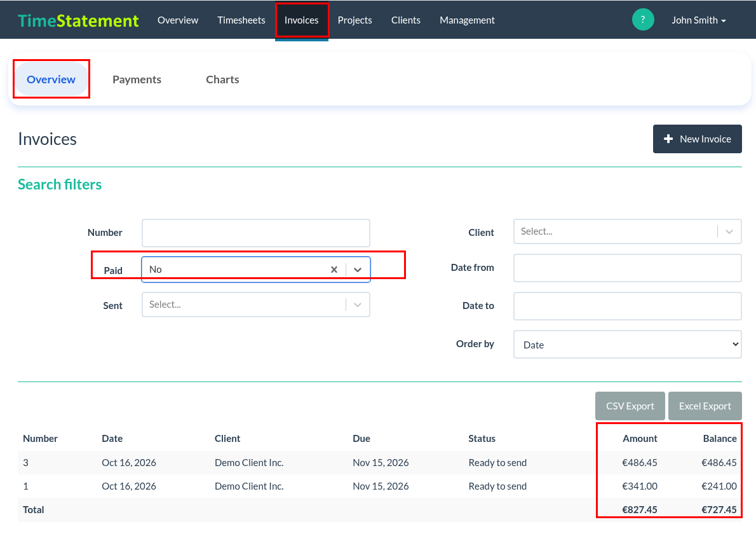756x543 pixels.
Task: Click the Excel Export button
Action: 705,406
